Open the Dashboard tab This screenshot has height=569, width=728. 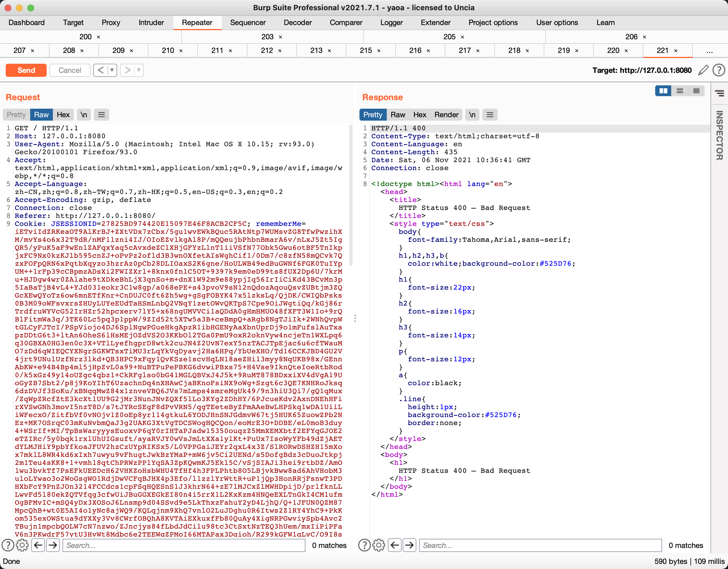pos(27,23)
